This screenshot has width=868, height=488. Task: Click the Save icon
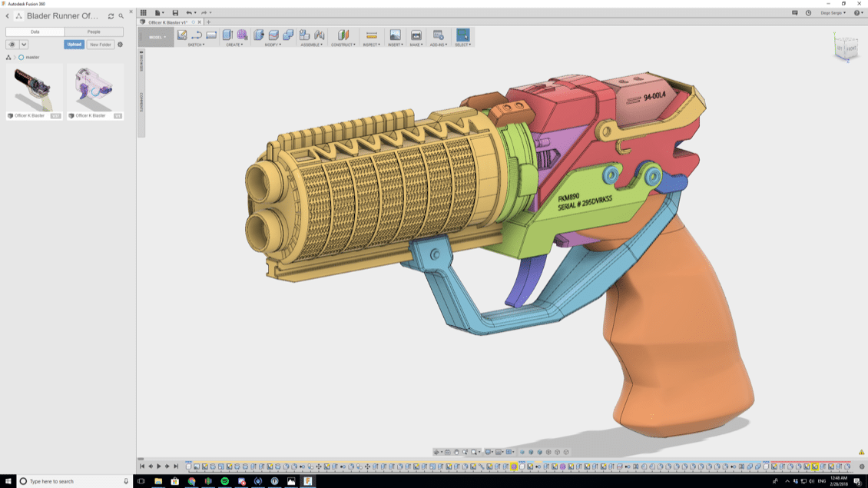click(x=175, y=13)
